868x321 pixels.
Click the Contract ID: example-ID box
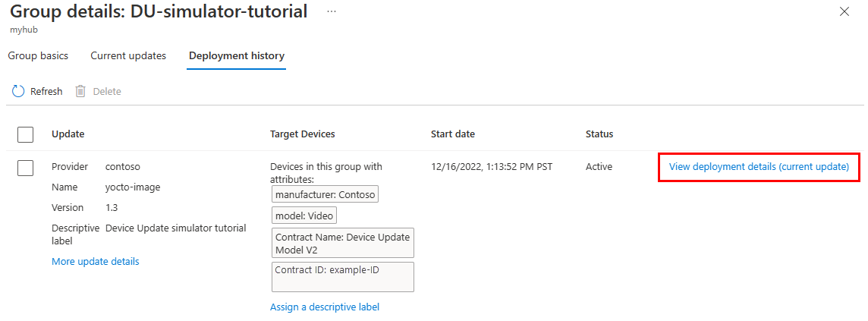[343, 277]
